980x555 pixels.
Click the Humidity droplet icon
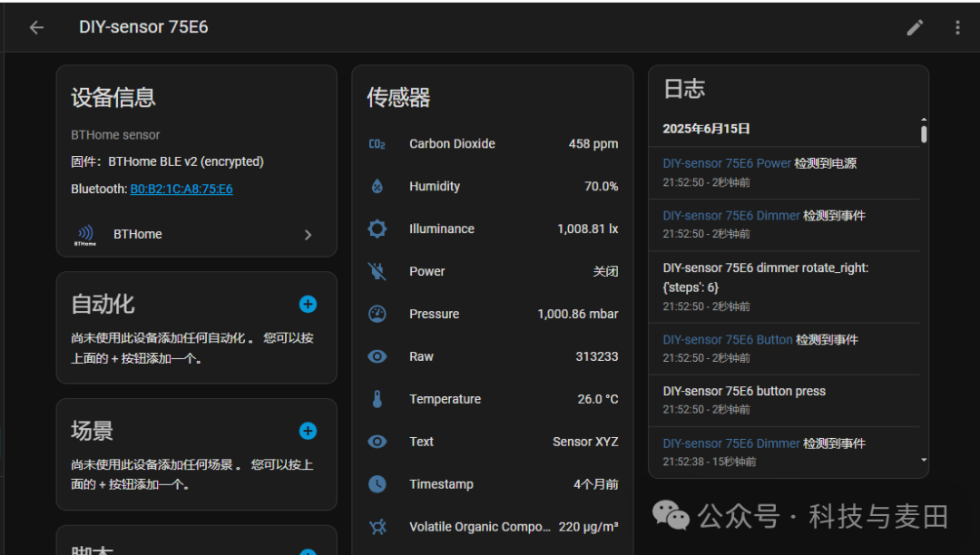[377, 186]
